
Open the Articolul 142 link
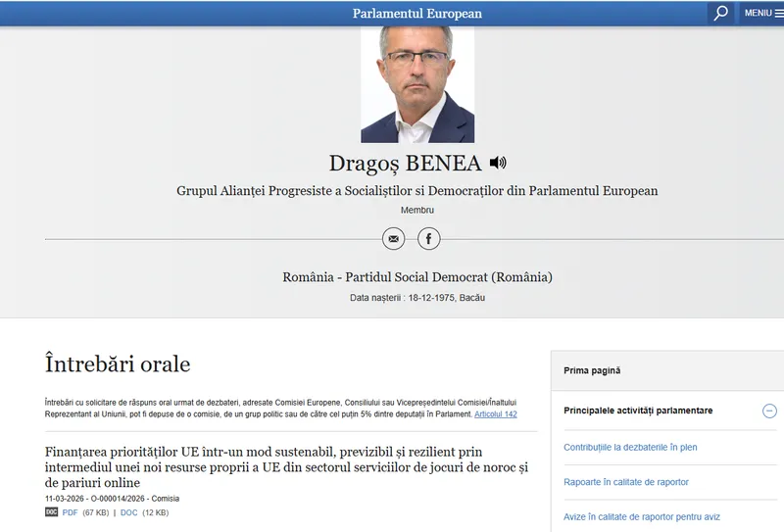click(496, 414)
